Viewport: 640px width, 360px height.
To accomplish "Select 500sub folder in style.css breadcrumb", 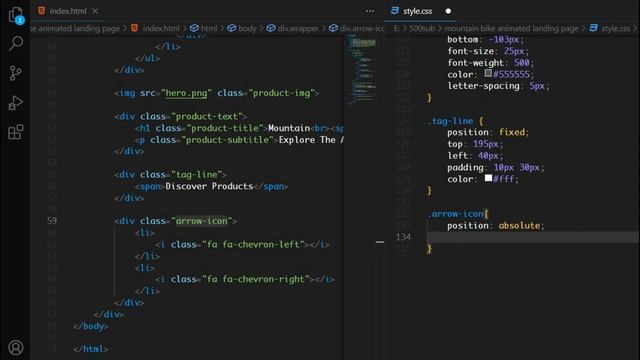I will [422, 28].
